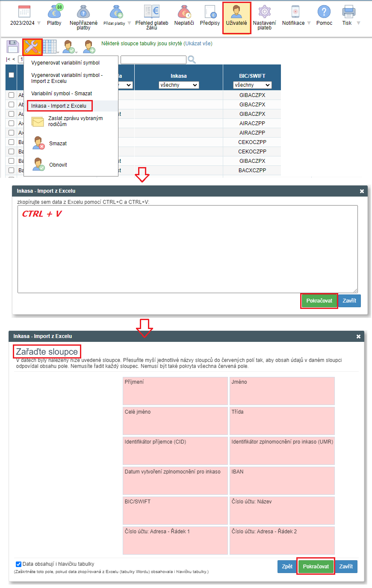Click the Datum vytvoření zplnomocnění pro inkaso field

click(175, 481)
